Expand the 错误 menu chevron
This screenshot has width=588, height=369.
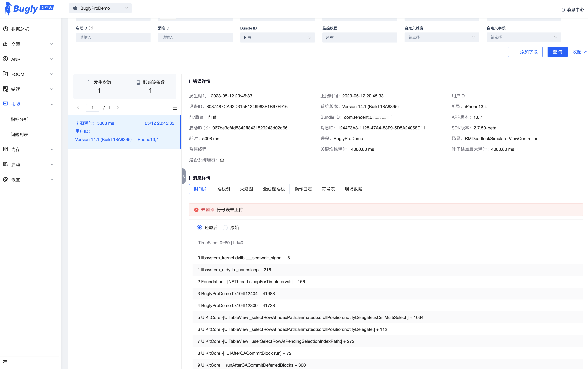tap(52, 89)
